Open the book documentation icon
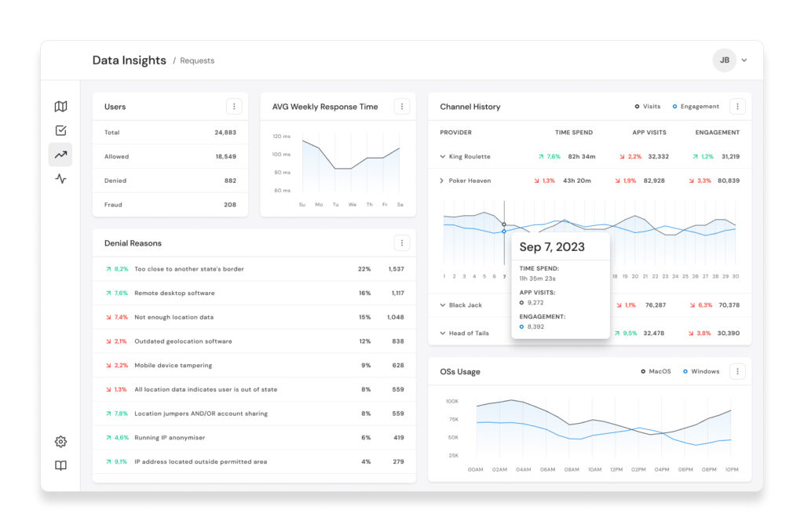 pos(60,465)
